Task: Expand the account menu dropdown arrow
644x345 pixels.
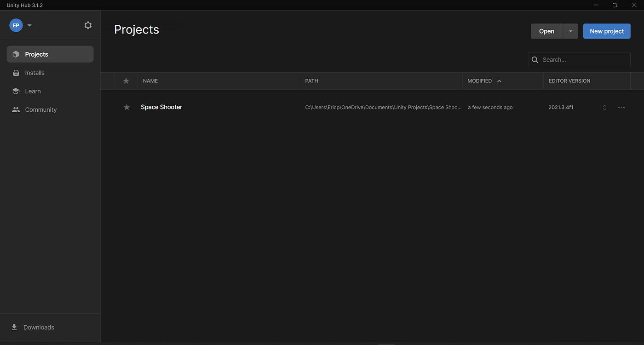Action: click(29, 25)
